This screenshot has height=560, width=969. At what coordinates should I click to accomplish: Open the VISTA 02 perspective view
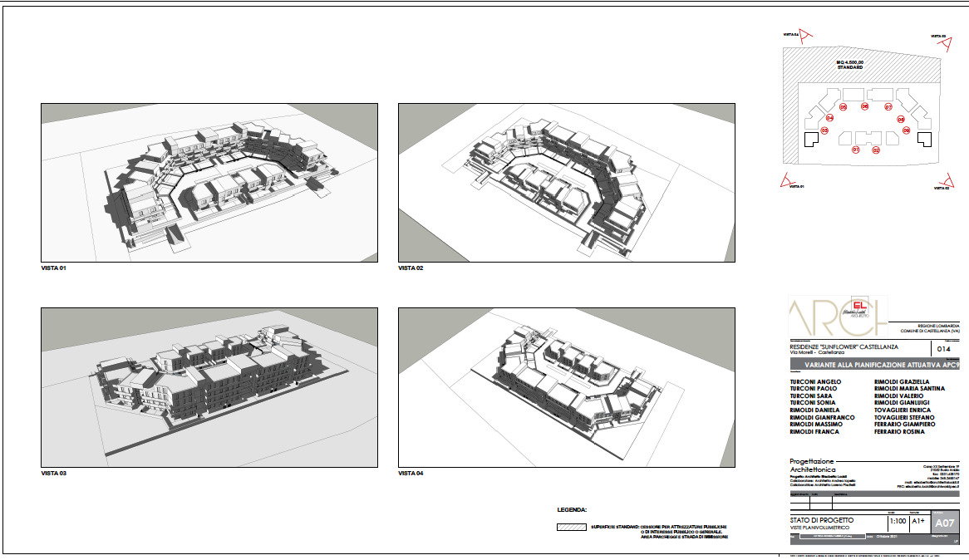tap(566, 182)
